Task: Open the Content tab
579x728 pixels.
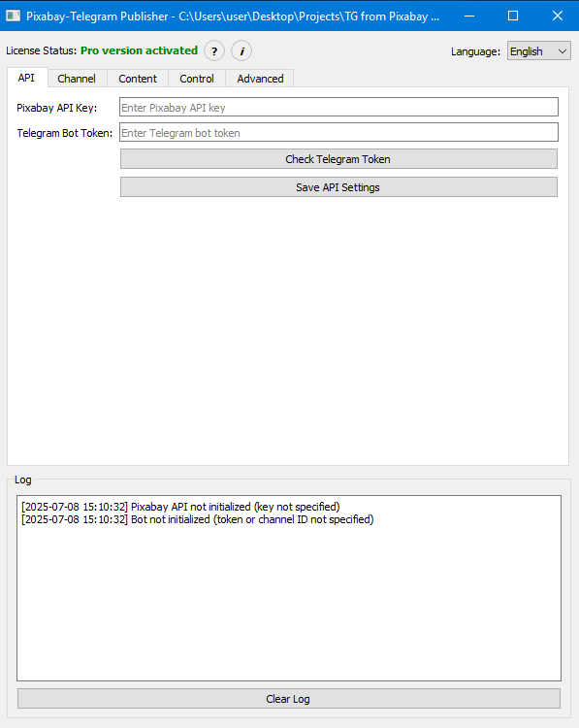Action: [138, 79]
